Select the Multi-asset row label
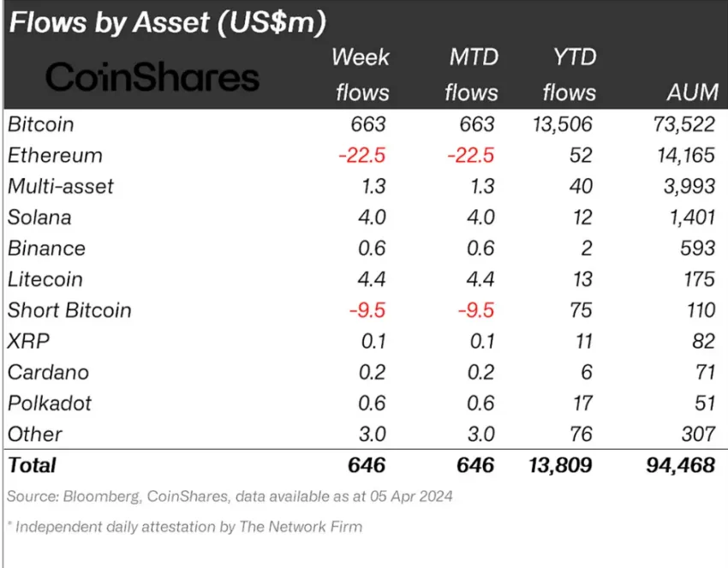 [x=61, y=187]
